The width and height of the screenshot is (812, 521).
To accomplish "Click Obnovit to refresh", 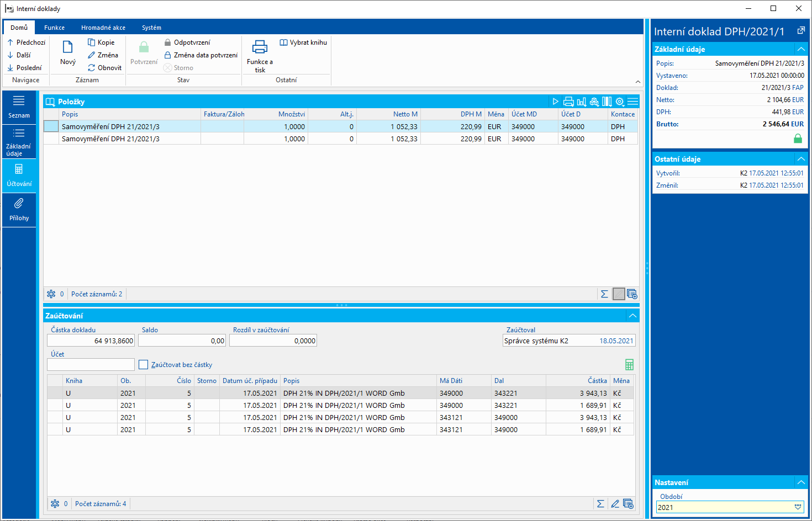I will point(104,68).
